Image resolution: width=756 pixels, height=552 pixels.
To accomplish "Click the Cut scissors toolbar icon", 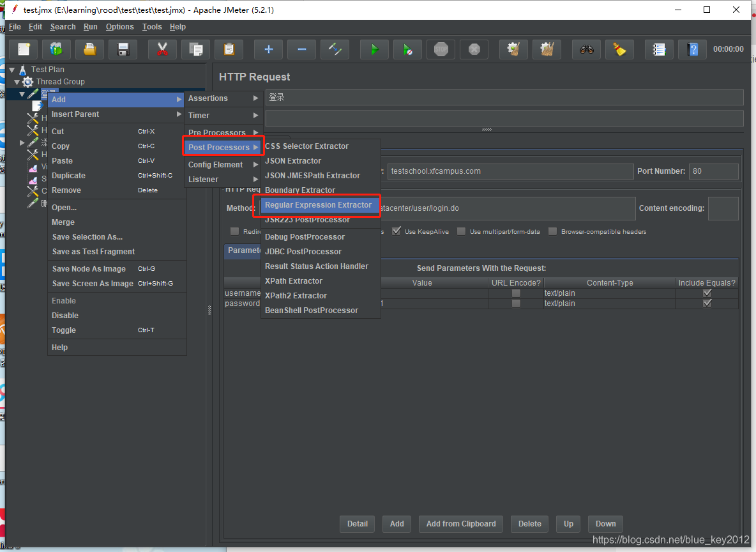I will 162,49.
